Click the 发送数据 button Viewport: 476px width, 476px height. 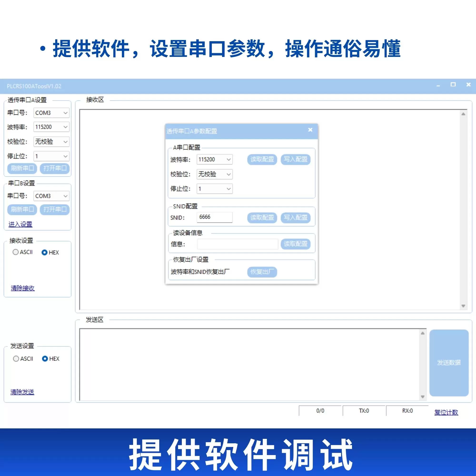[x=449, y=363]
